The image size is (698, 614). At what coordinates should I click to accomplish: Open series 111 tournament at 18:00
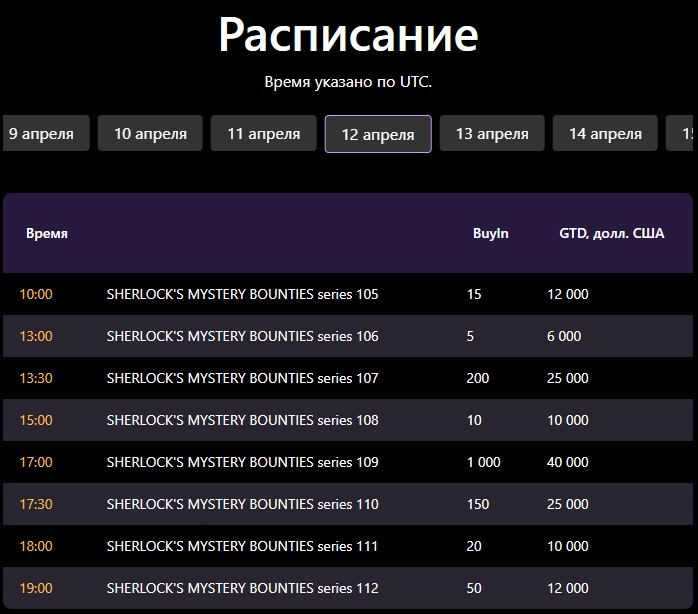point(242,546)
